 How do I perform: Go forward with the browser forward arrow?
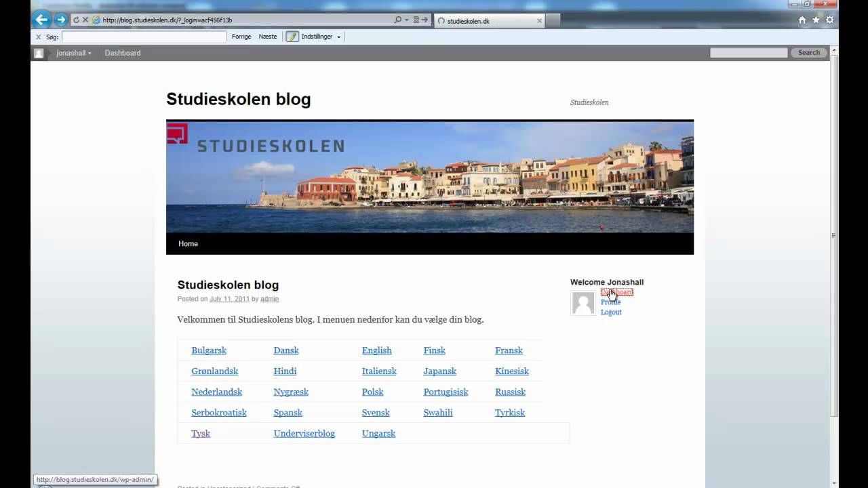[x=60, y=20]
